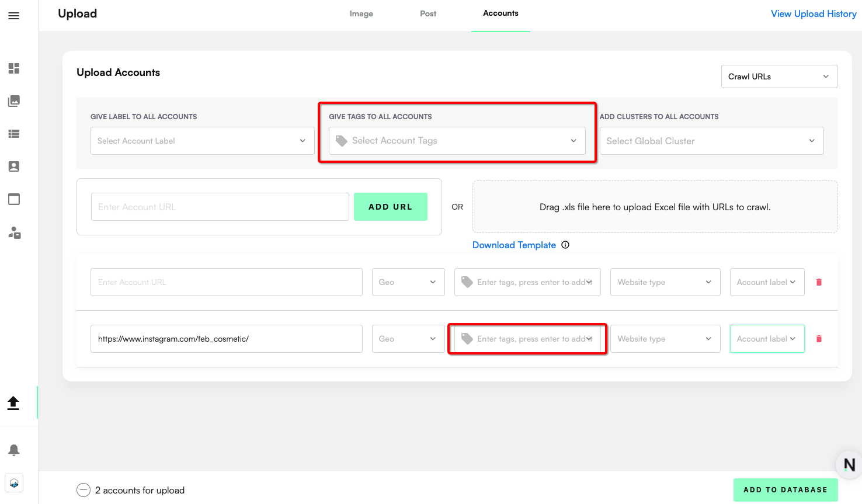Open the list view icon in sidebar
Image resolution: width=862 pixels, height=504 pixels.
(x=14, y=134)
